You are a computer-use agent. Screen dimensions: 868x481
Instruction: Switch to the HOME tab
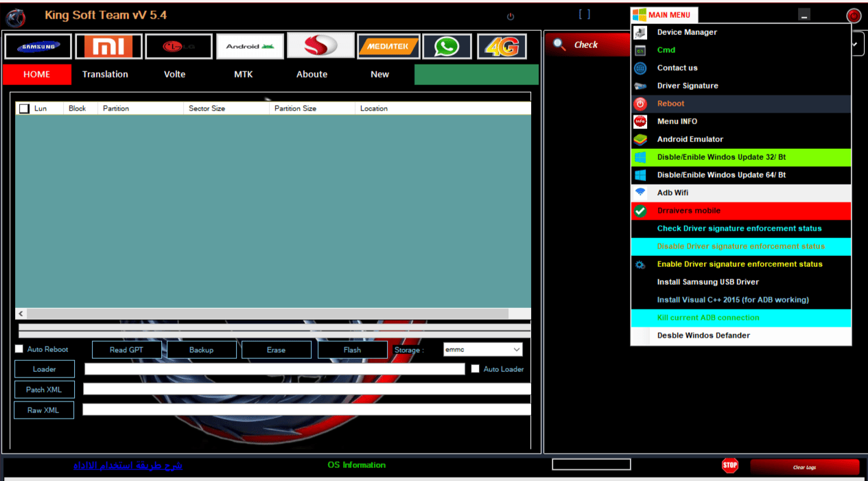pos(37,74)
